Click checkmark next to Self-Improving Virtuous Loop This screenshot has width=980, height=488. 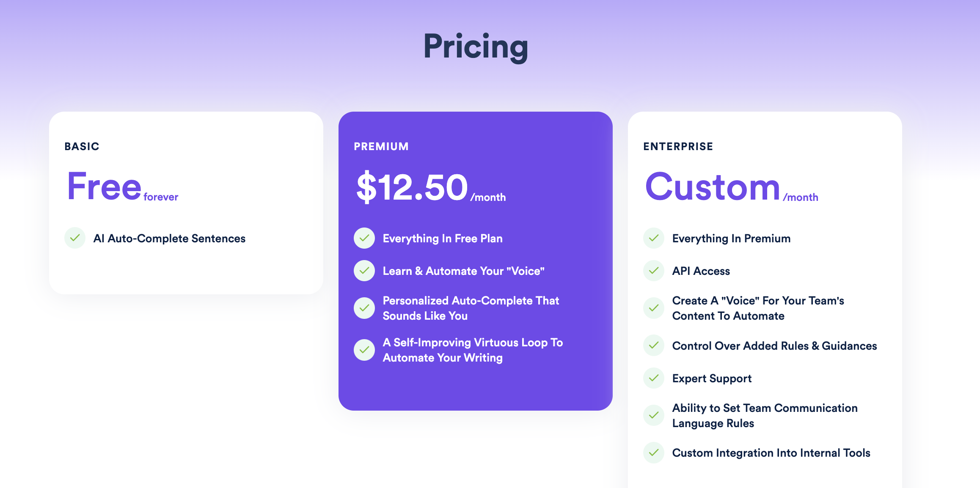click(364, 350)
